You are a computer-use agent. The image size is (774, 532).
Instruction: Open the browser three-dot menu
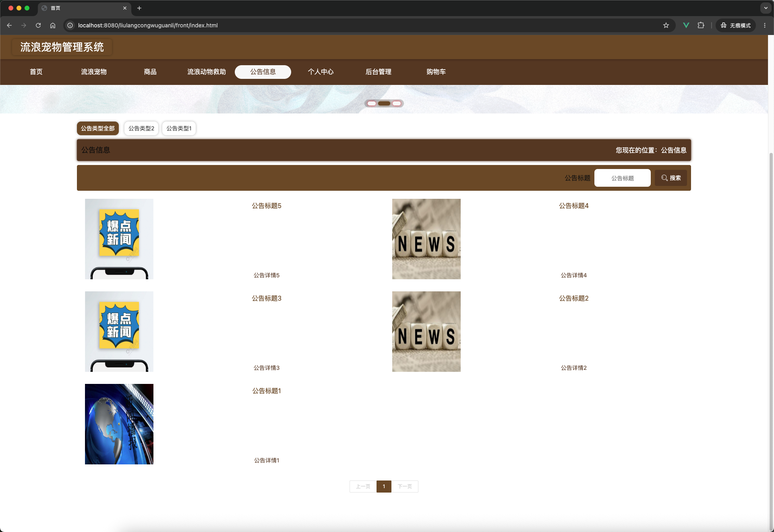pos(765,25)
